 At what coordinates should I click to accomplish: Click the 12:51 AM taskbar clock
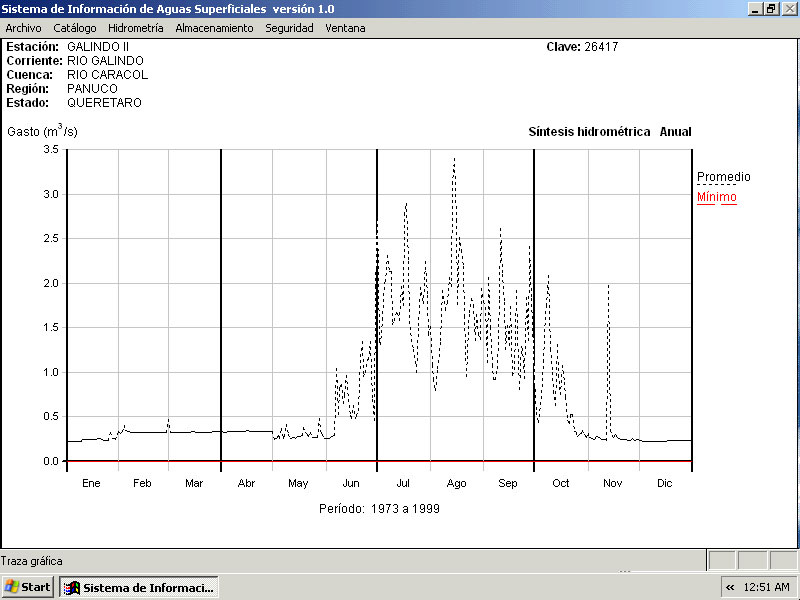tap(768, 587)
